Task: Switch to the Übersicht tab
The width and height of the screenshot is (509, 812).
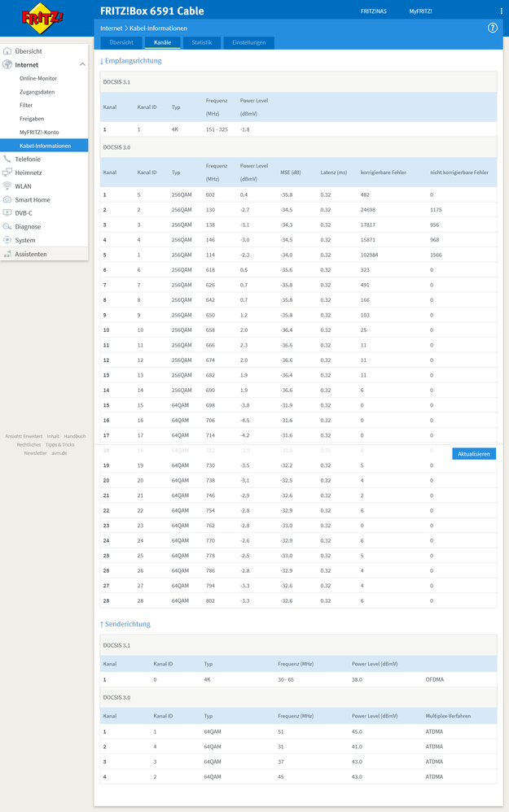Action: (x=121, y=42)
